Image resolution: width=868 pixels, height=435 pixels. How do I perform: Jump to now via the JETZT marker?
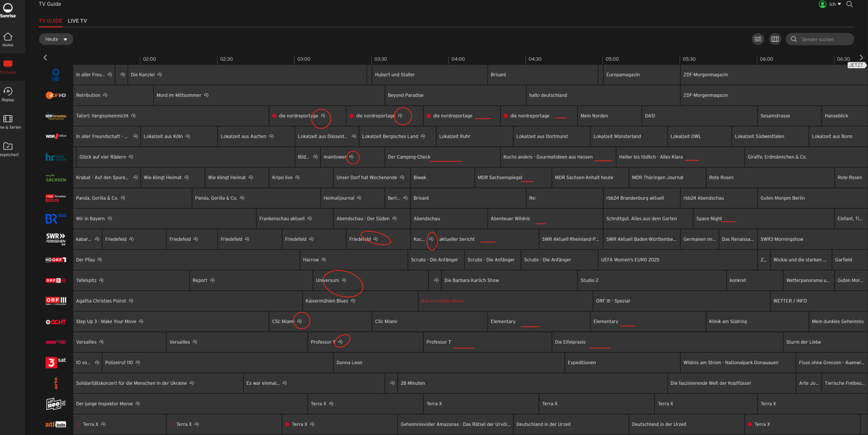(857, 65)
